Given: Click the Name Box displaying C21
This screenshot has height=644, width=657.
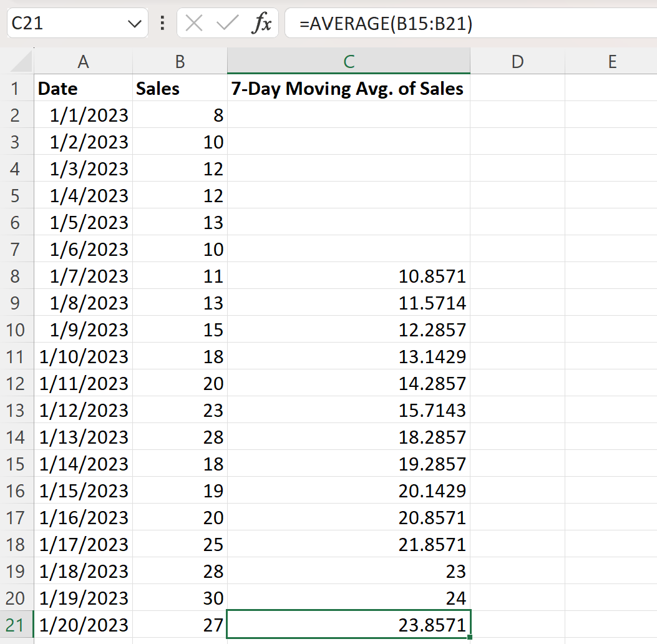Looking at the screenshot, I should point(62,23).
